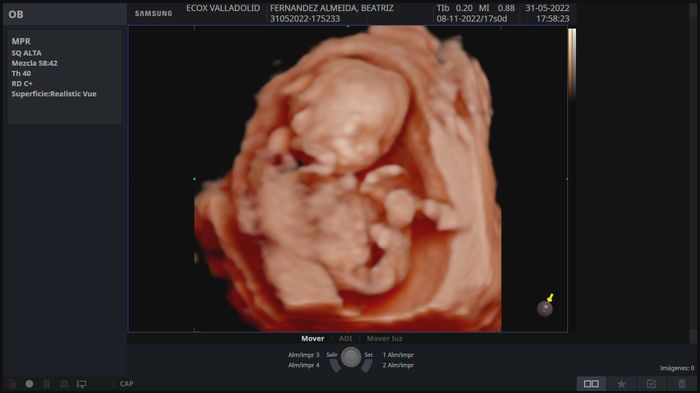The image size is (700, 393).
Task: Click the MPR mode heading
Action: click(21, 41)
